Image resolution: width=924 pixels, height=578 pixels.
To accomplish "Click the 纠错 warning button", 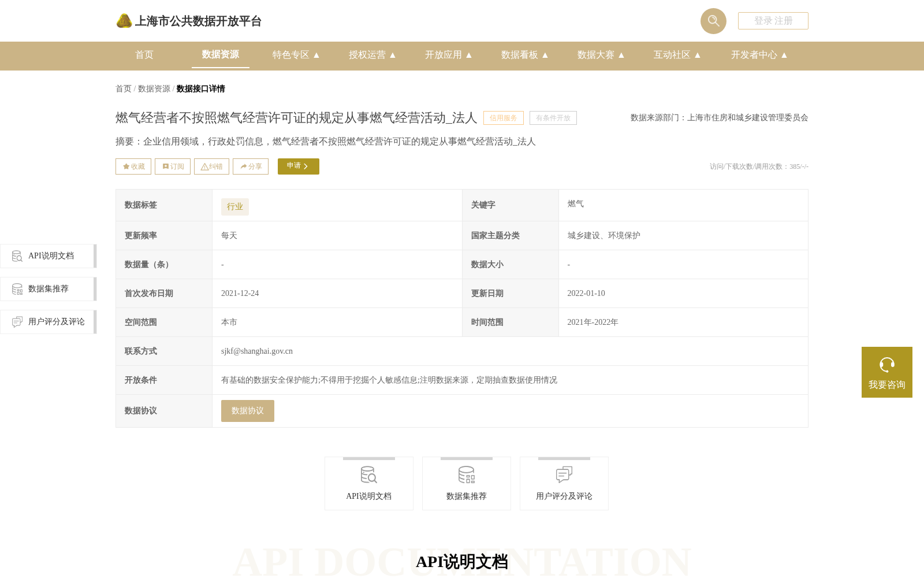I will coord(211,166).
